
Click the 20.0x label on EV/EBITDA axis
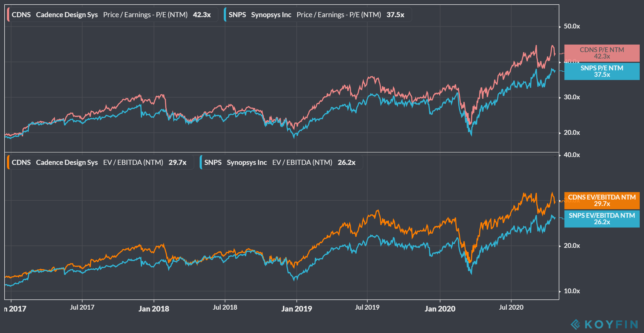572,246
